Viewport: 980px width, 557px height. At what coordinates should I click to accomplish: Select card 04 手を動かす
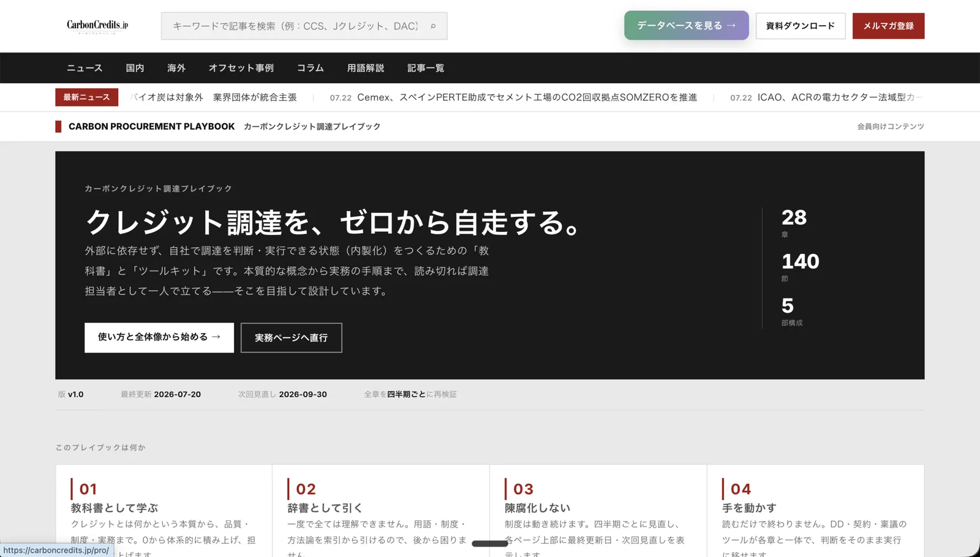pyautogui.click(x=816, y=510)
